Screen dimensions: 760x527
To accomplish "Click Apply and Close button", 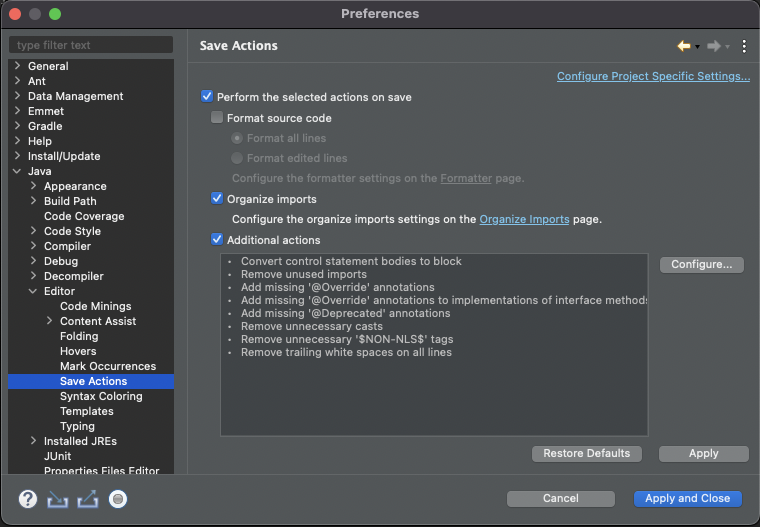I will [x=687, y=499].
